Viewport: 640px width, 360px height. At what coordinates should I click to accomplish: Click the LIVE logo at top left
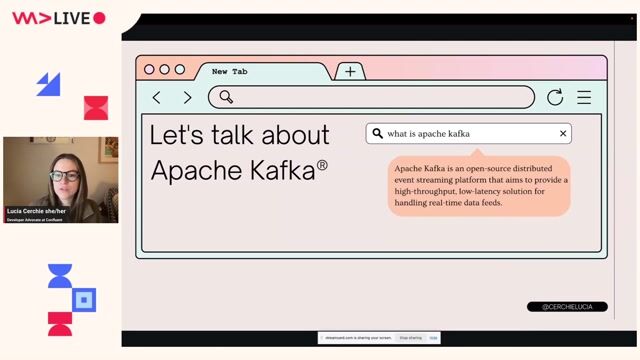click(59, 18)
